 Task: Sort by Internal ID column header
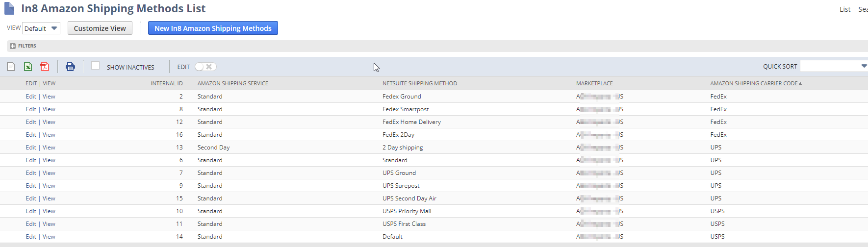pos(166,83)
